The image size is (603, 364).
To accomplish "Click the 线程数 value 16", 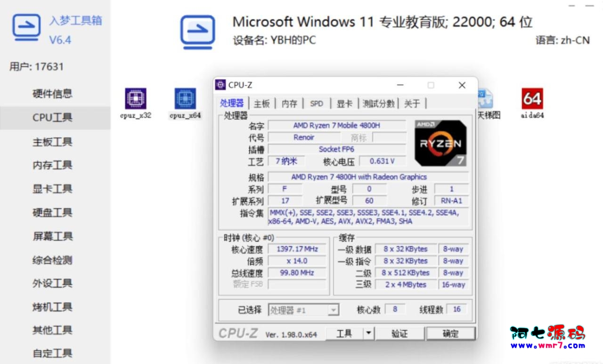I will [x=457, y=309].
